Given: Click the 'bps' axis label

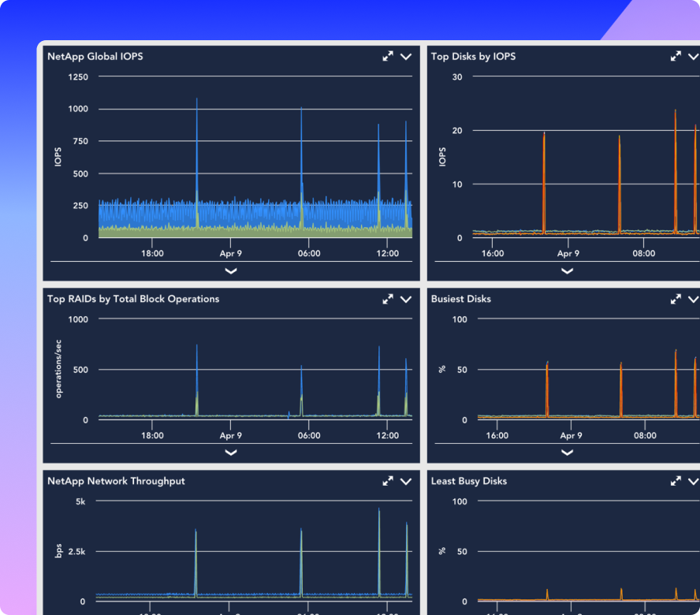Looking at the screenshot, I should click(58, 551).
